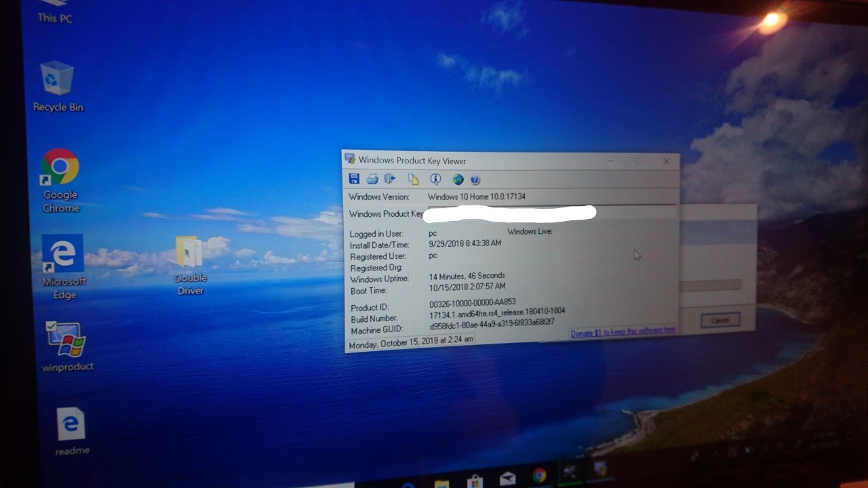The width and height of the screenshot is (868, 488).
Task: Click the Machine GUID value
Action: (x=492, y=325)
